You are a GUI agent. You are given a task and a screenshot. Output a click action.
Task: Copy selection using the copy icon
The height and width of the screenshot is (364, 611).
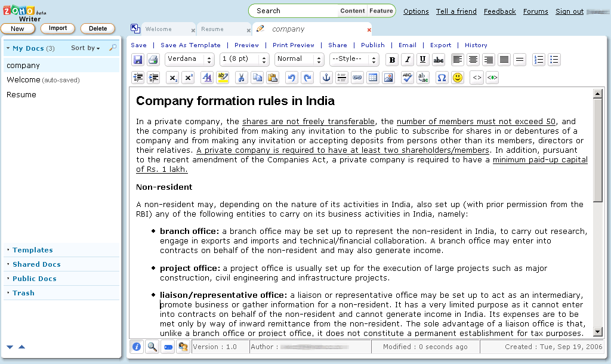[257, 78]
